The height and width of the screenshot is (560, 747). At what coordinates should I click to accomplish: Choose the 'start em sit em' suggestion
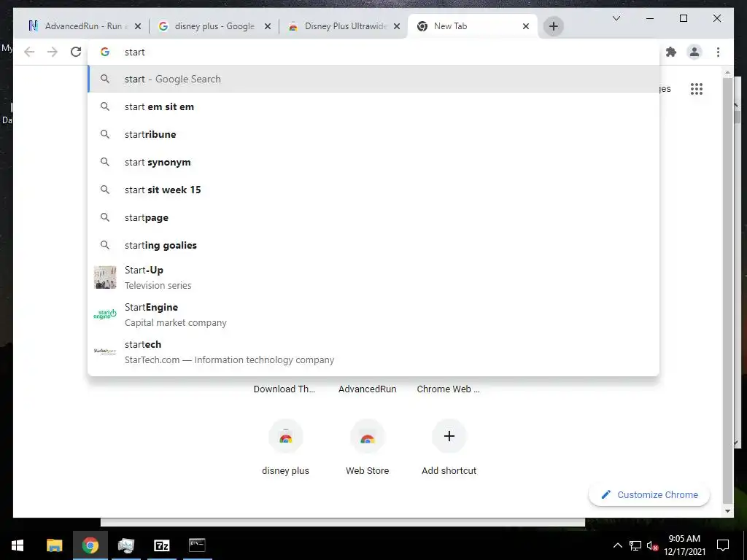(374, 106)
